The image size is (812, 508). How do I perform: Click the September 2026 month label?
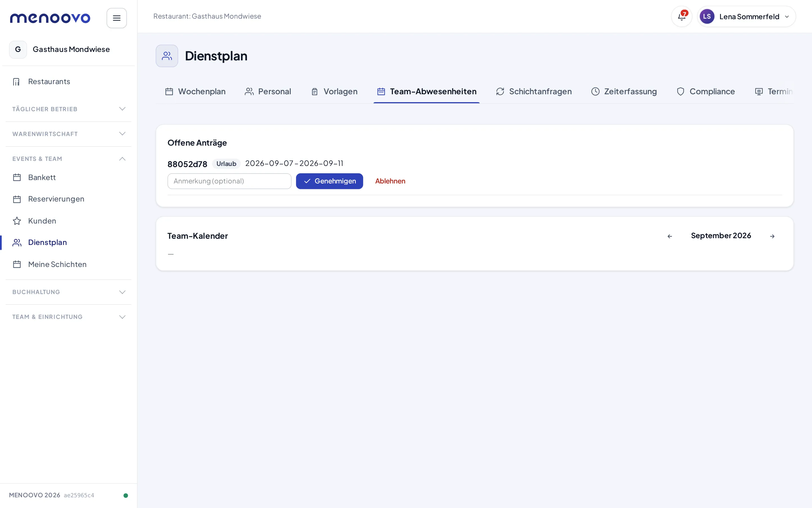721,236
